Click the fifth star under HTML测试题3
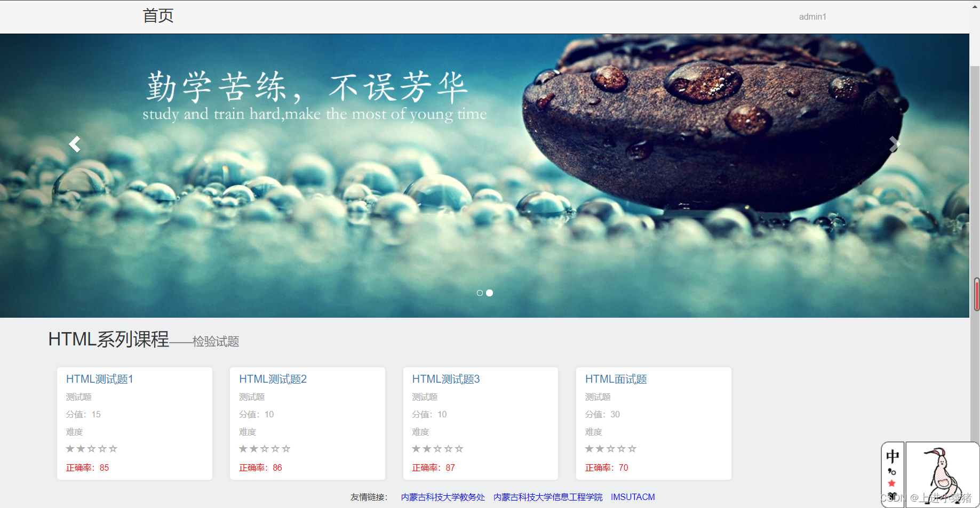Screen dimensions: 980x508 point(460,448)
